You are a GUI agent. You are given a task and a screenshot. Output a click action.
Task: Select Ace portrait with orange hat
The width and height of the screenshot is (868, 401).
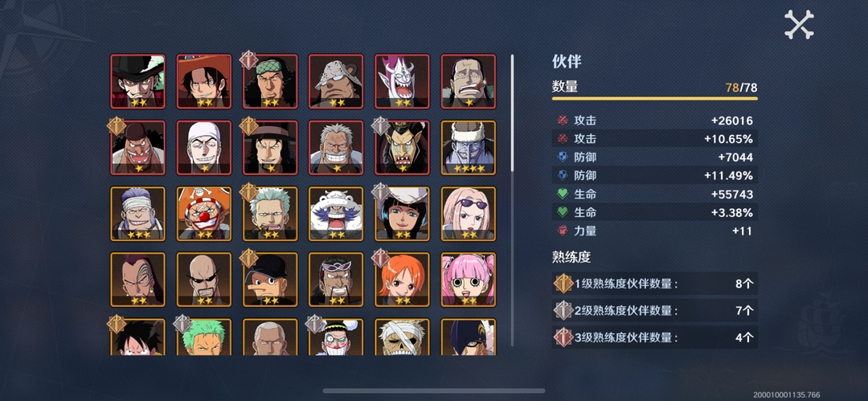(x=203, y=81)
